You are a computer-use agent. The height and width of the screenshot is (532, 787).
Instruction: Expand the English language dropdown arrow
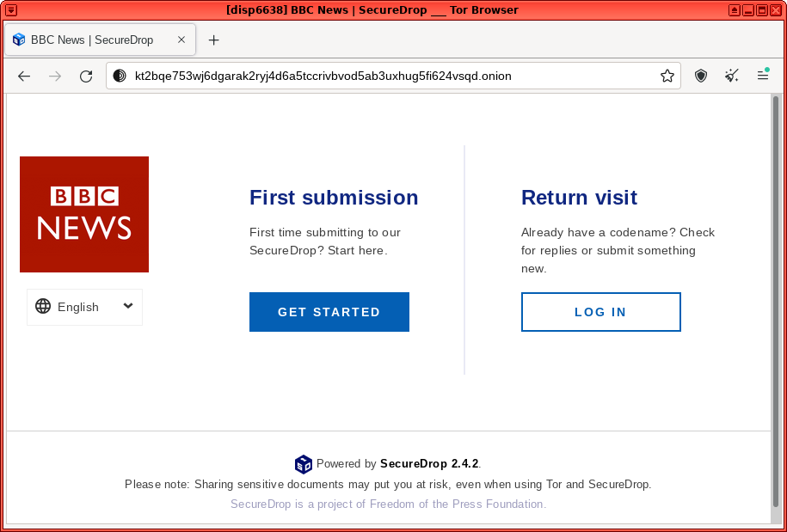[x=128, y=306]
